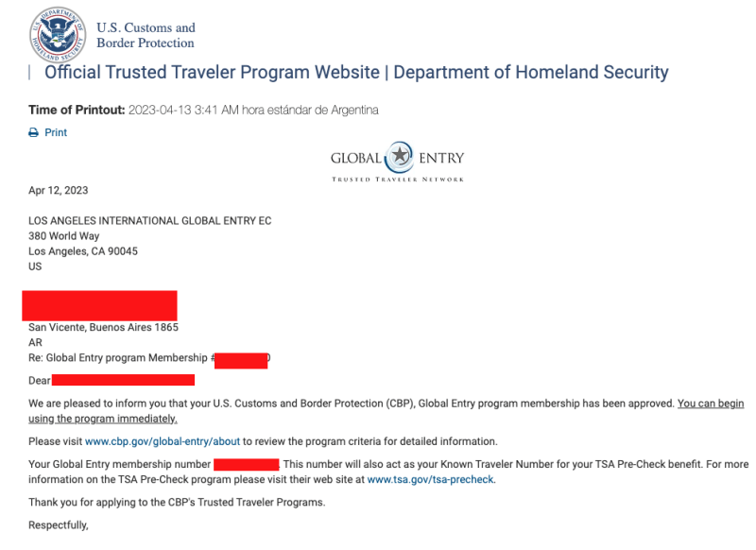The height and width of the screenshot is (550, 756).
Task: Click the Respectfully closing line
Action: pos(58,524)
